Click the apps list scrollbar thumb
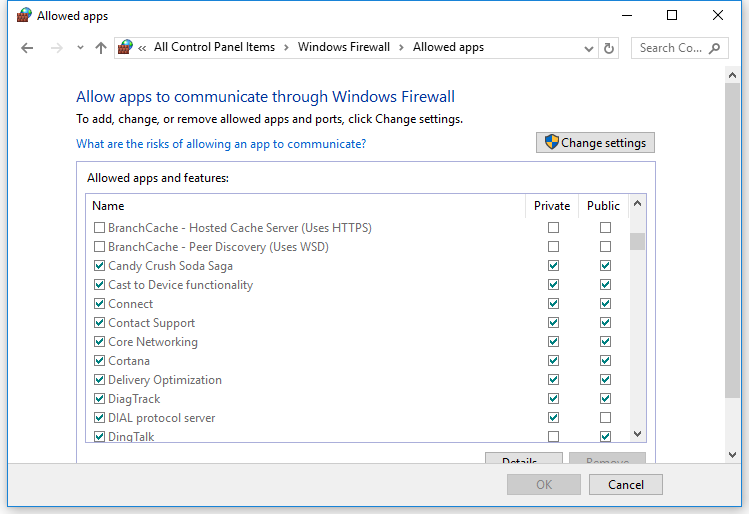This screenshot has height=514, width=749. point(637,241)
